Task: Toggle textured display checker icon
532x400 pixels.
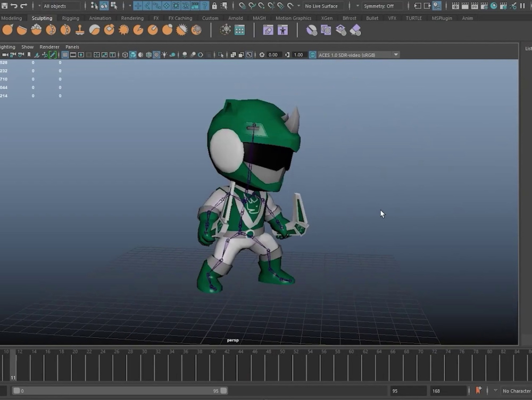Action: click(156, 55)
